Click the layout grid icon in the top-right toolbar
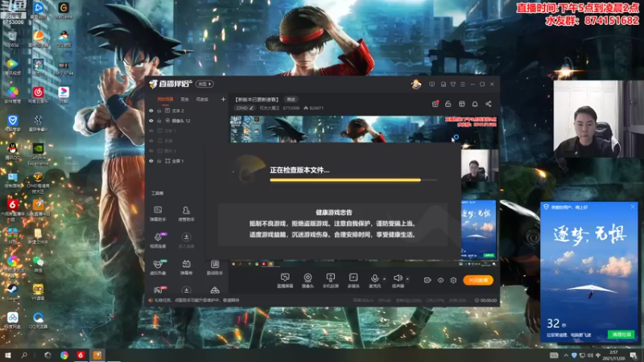This screenshot has width=644, height=362. click(461, 104)
